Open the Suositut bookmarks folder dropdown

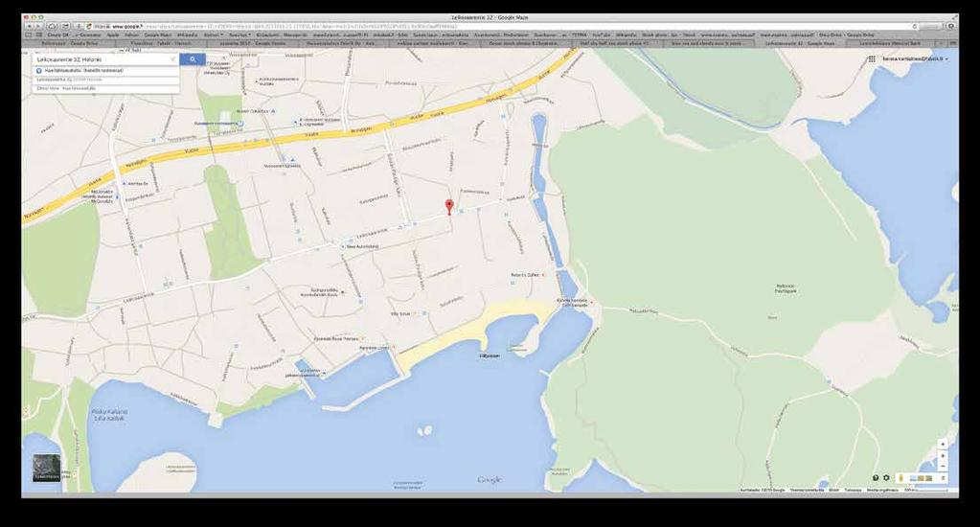coord(239,35)
